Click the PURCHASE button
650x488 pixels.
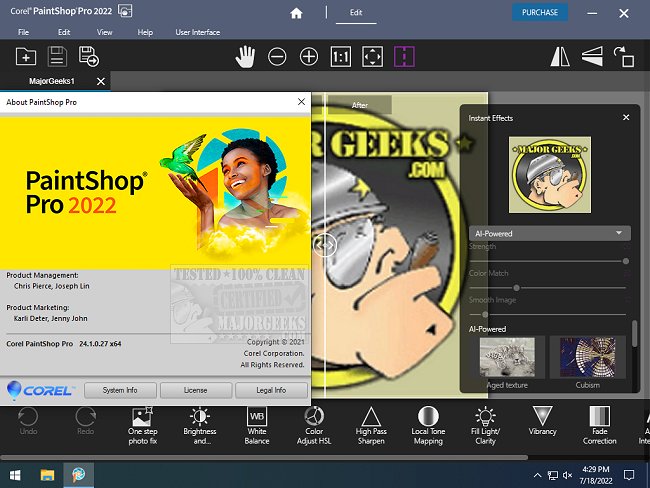pos(540,13)
